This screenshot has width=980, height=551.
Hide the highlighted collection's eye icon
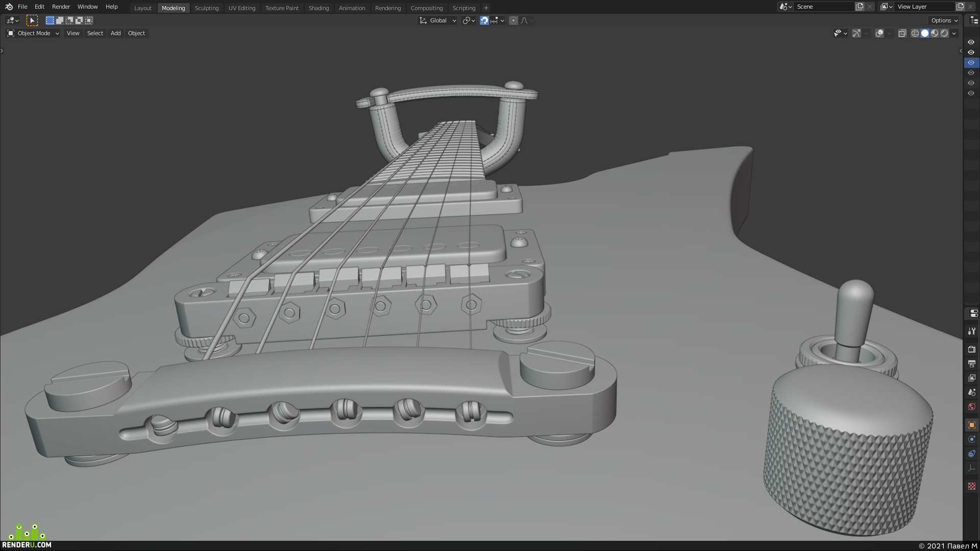[x=971, y=63]
